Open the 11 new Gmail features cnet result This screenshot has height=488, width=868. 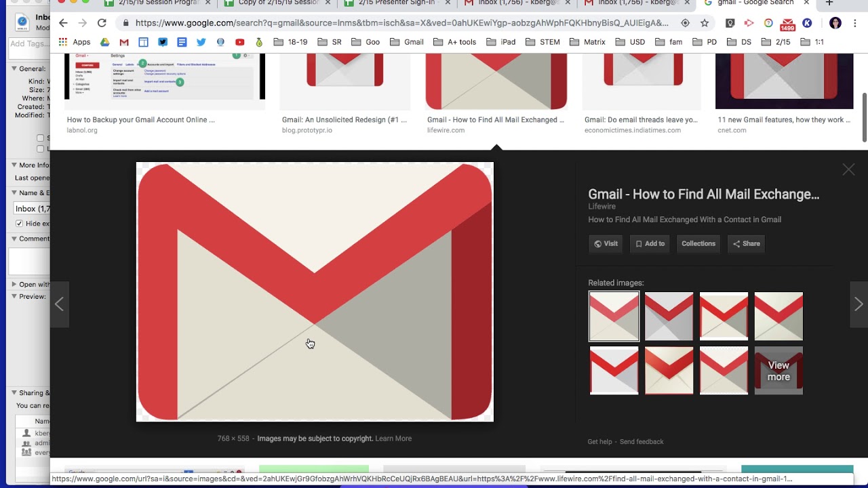click(x=784, y=120)
